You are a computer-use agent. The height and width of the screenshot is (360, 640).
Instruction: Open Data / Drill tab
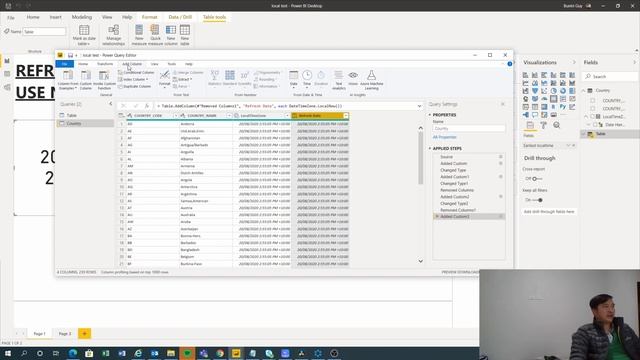pos(180,17)
